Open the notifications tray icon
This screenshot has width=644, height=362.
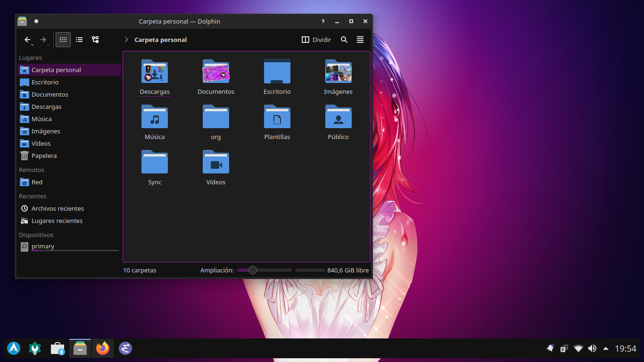(x=550, y=348)
